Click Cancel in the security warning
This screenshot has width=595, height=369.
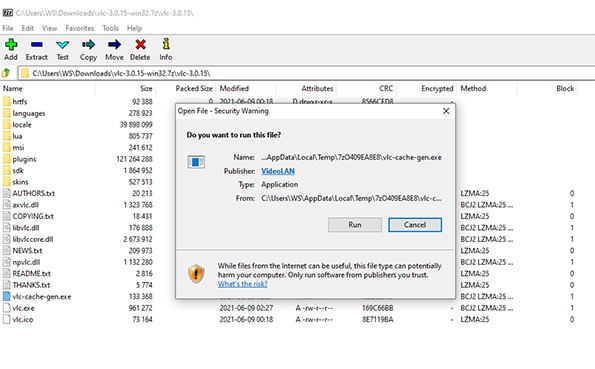click(415, 225)
